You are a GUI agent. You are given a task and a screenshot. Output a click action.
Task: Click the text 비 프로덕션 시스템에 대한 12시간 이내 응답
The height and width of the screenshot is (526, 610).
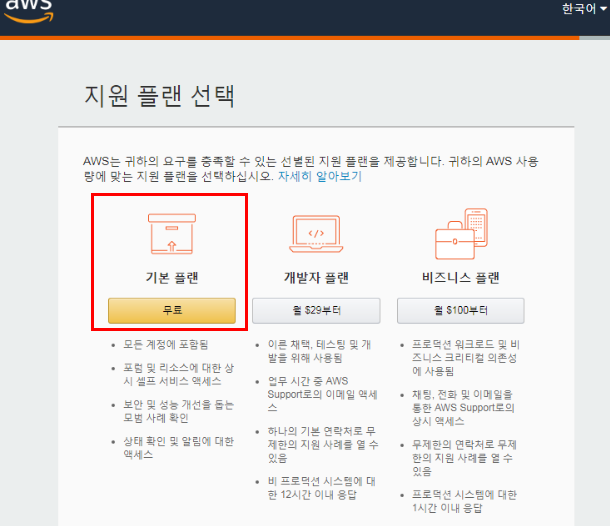coord(322,488)
